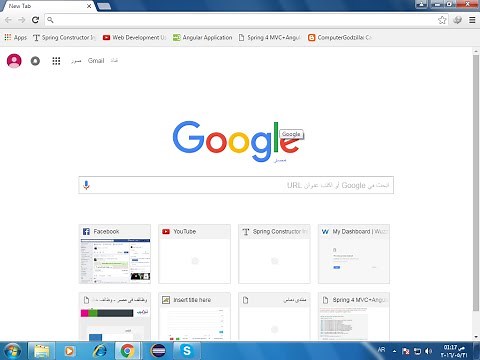The width and height of the screenshot is (480, 360).
Task: Open the Spring 4 MVC+Angular bookmark
Action: 270,38
